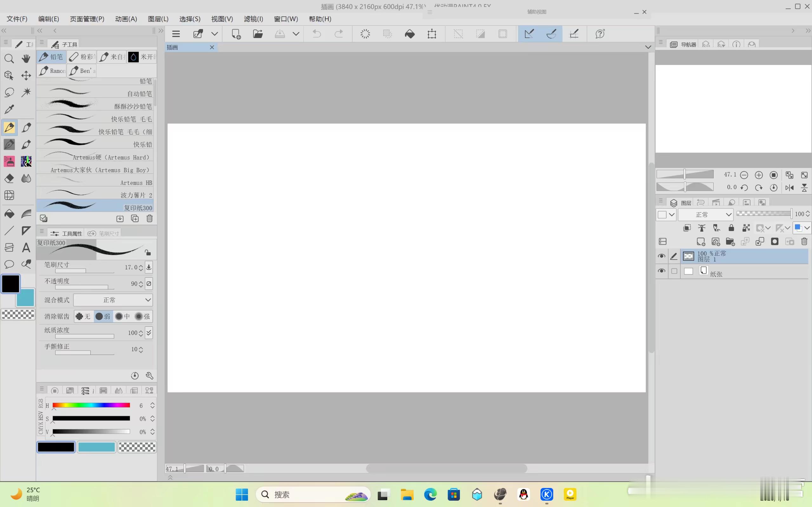Click the Undo arrow in the toolbar

tap(317, 34)
